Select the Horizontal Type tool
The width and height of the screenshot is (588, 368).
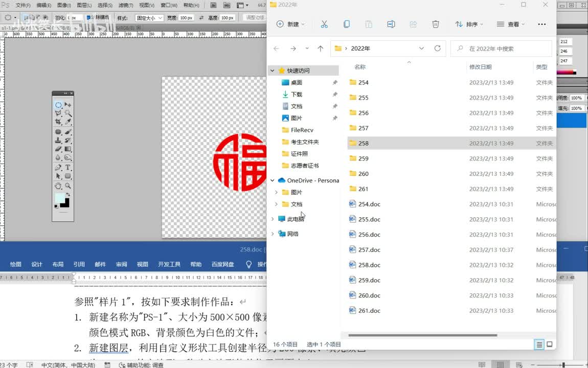(x=68, y=168)
